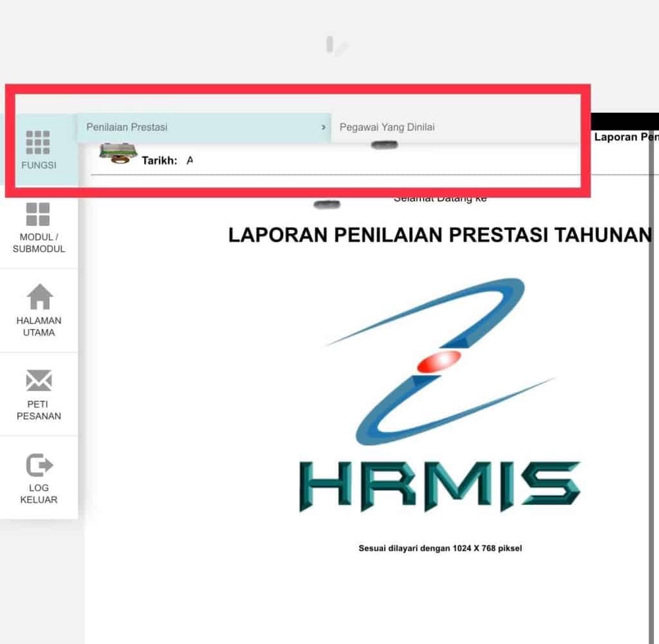Viewport: 659px width, 644px height.
Task: Click the Fungsi label in sidebar
Action: [x=39, y=165]
